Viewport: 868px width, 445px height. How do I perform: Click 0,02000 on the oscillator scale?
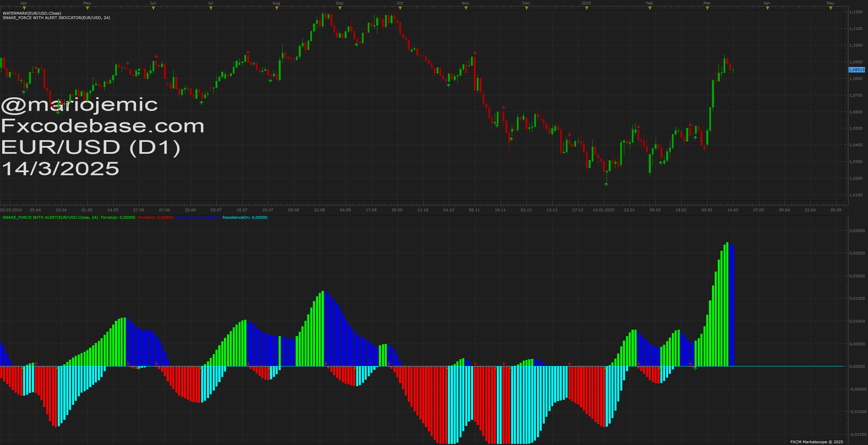point(857,276)
